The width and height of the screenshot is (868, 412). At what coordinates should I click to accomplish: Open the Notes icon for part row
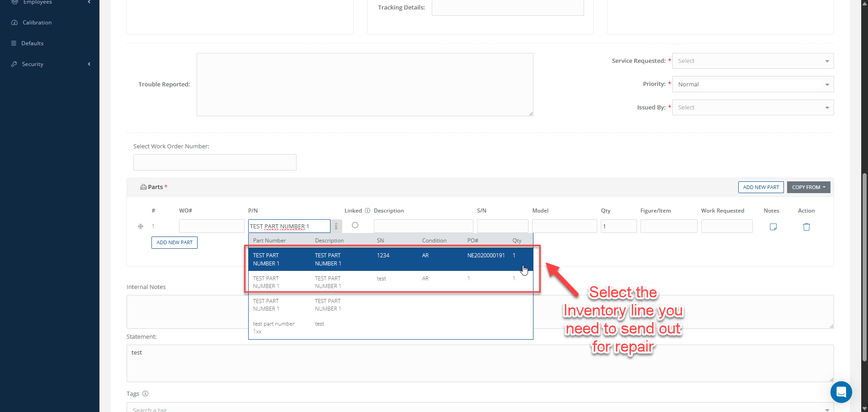[773, 227]
